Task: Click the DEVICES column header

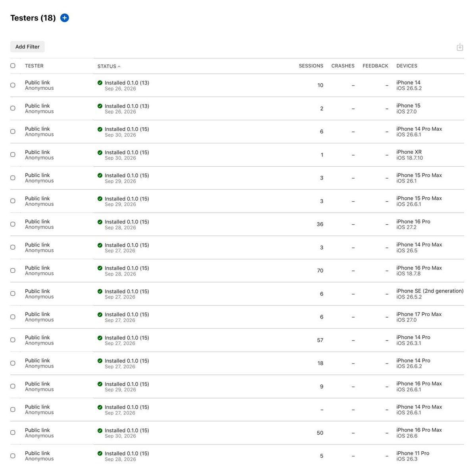Action: (407, 66)
